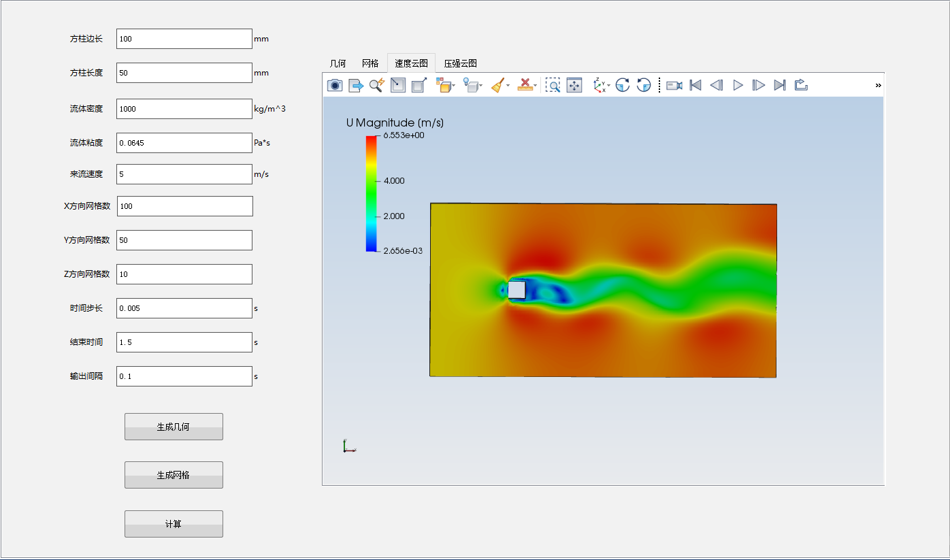Select the 速度云图 tab
Screen dimensions: 950x560
(411, 63)
